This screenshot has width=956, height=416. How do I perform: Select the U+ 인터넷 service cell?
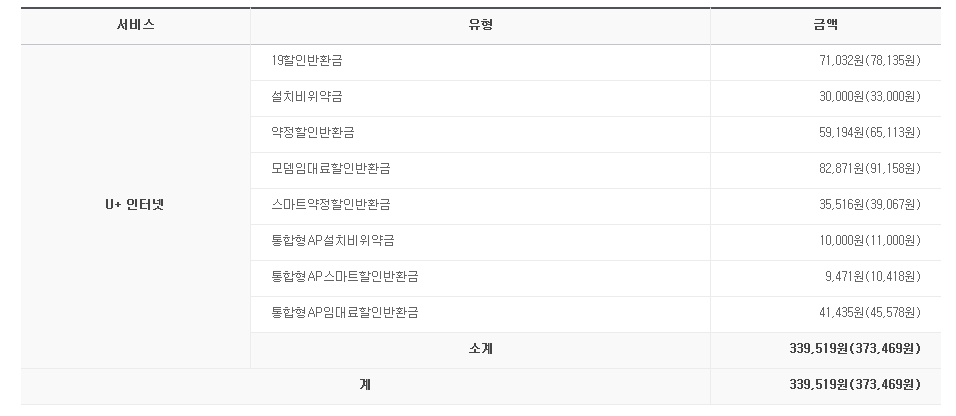click(135, 204)
